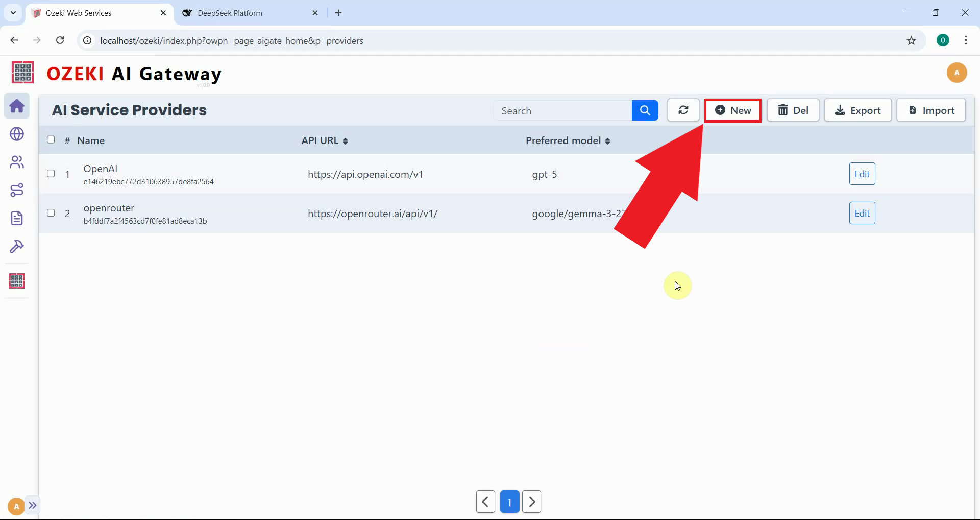Expand the collapsed sidebar with double-chevron button

tap(33, 505)
